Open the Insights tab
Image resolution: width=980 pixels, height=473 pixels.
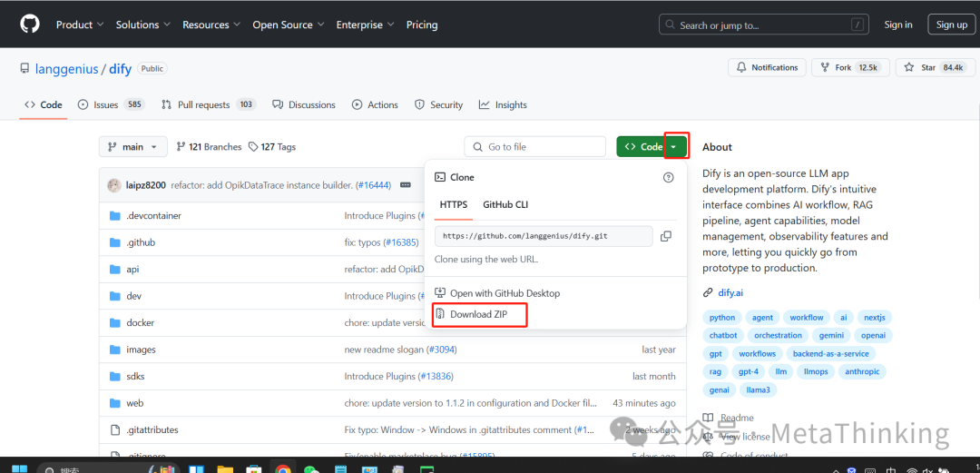(x=503, y=104)
